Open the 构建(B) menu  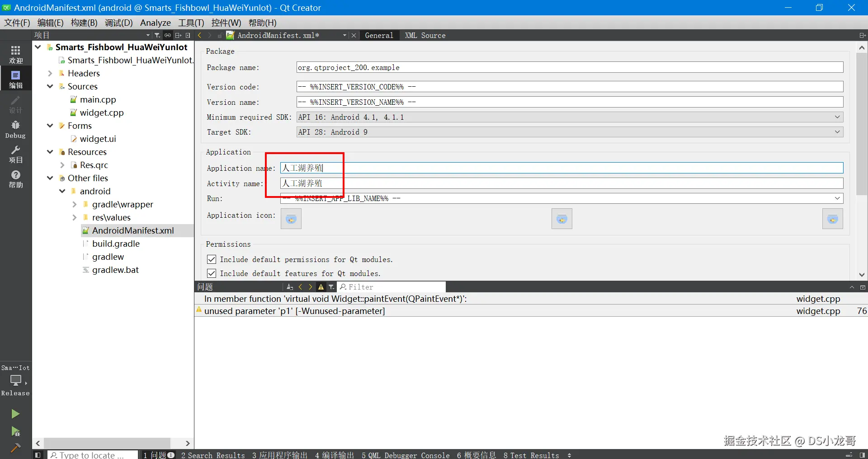[x=84, y=23]
